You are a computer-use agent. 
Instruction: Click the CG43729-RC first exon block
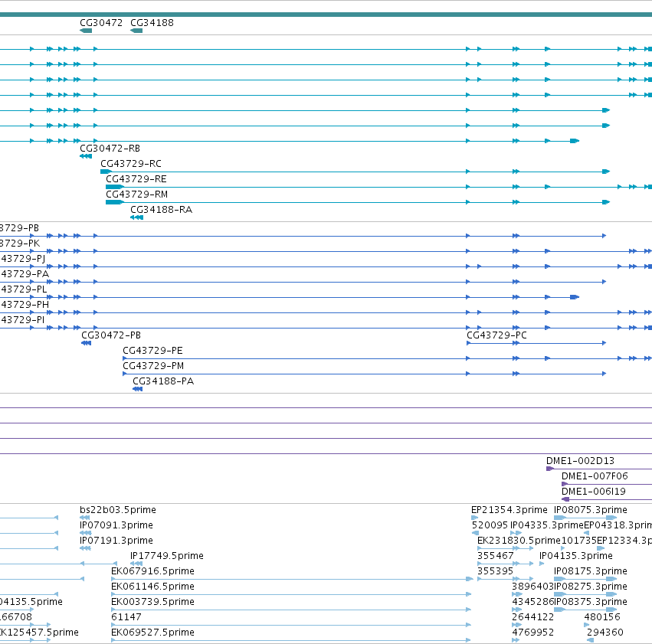coord(106,172)
